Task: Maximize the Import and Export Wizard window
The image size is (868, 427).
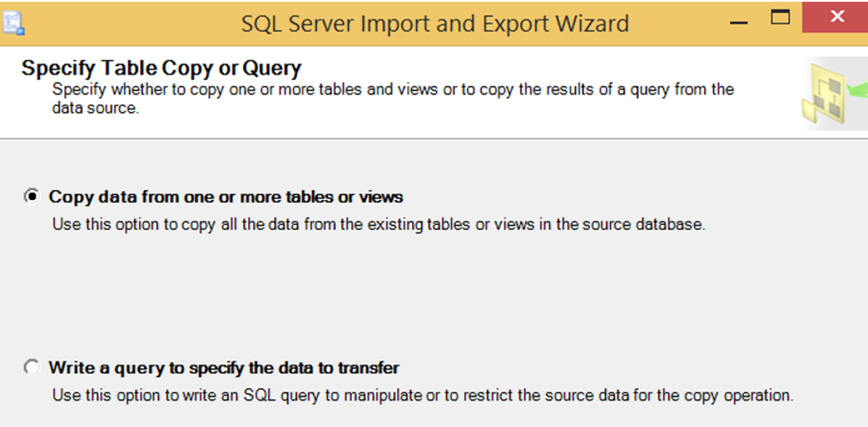Action: (x=780, y=17)
